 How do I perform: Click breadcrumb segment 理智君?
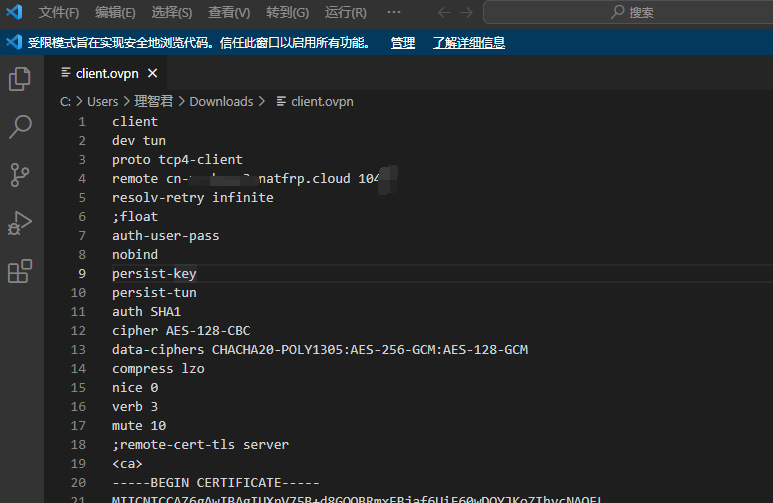coord(153,102)
